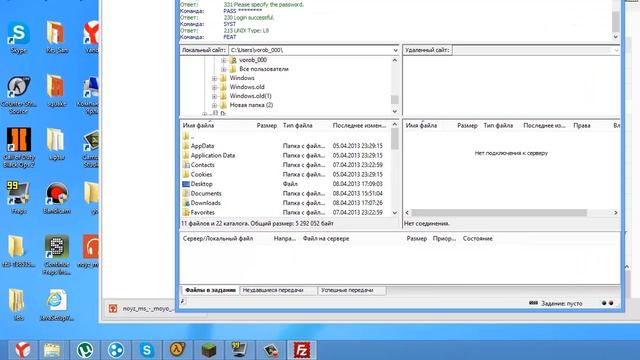The width and height of the screenshot is (640, 360).
Task: Select the Counter-Strike Source desktop shortcut
Action: [18, 95]
